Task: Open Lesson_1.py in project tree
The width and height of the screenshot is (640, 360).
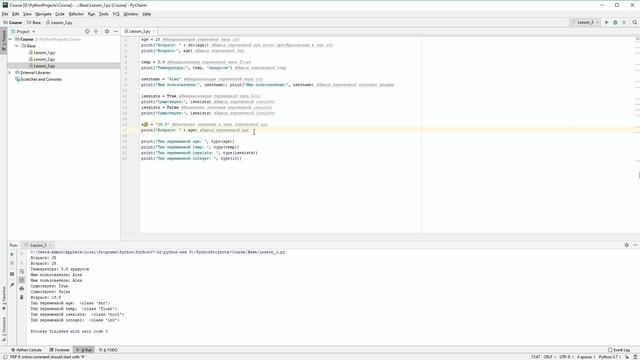Action: 44,53
